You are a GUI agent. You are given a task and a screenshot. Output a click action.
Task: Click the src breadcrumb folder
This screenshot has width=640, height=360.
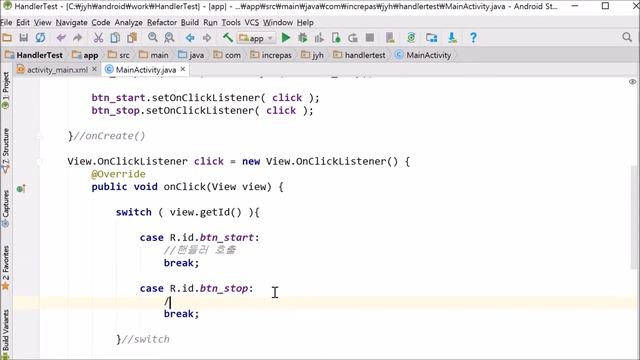point(119,55)
